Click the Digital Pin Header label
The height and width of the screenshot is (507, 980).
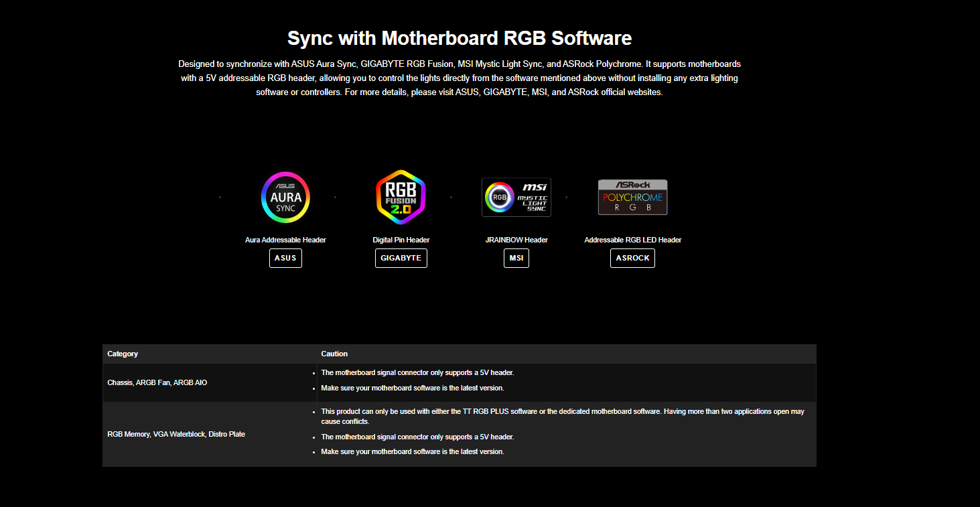tap(401, 240)
